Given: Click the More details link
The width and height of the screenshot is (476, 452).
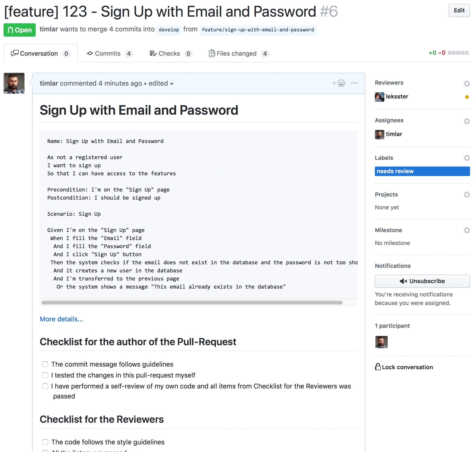Looking at the screenshot, I should (62, 319).
